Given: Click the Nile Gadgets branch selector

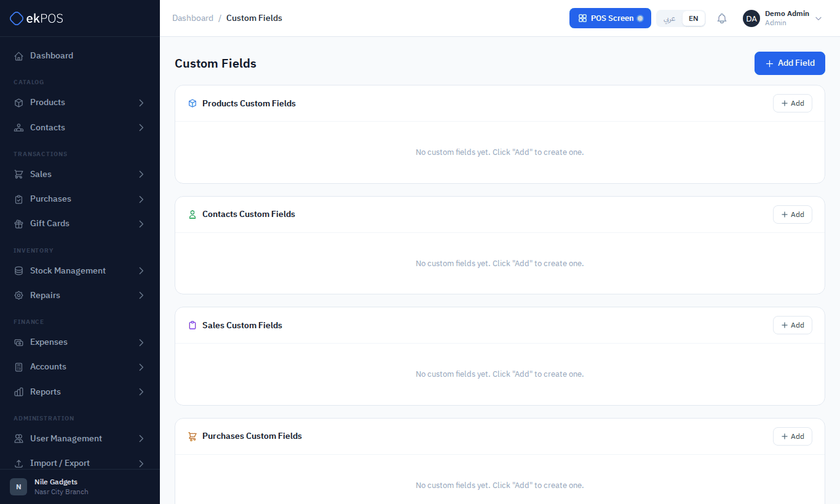Looking at the screenshot, I should point(80,487).
